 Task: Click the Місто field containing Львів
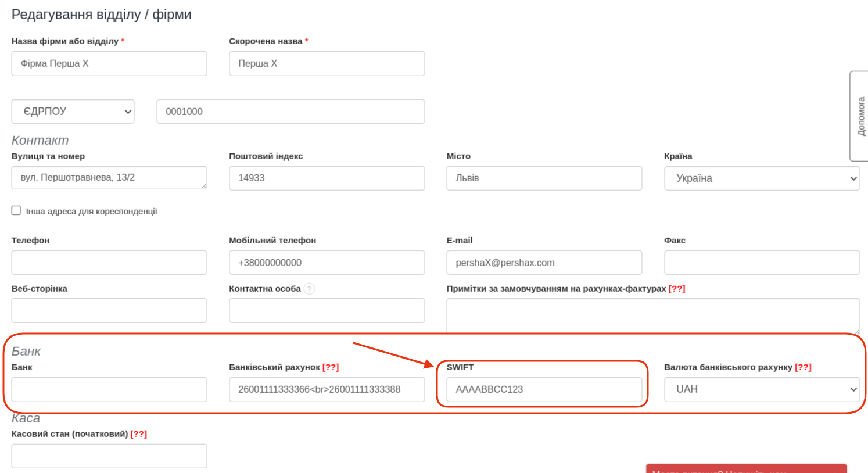544,178
